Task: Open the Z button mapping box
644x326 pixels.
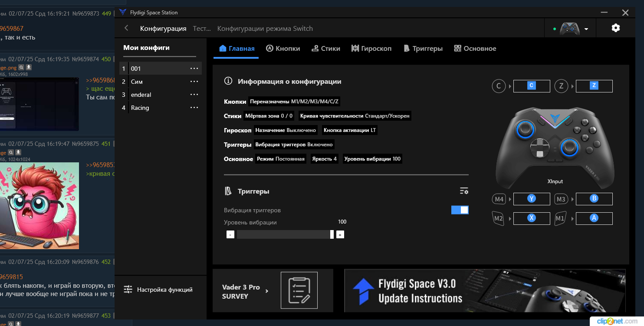Action: 594,86
